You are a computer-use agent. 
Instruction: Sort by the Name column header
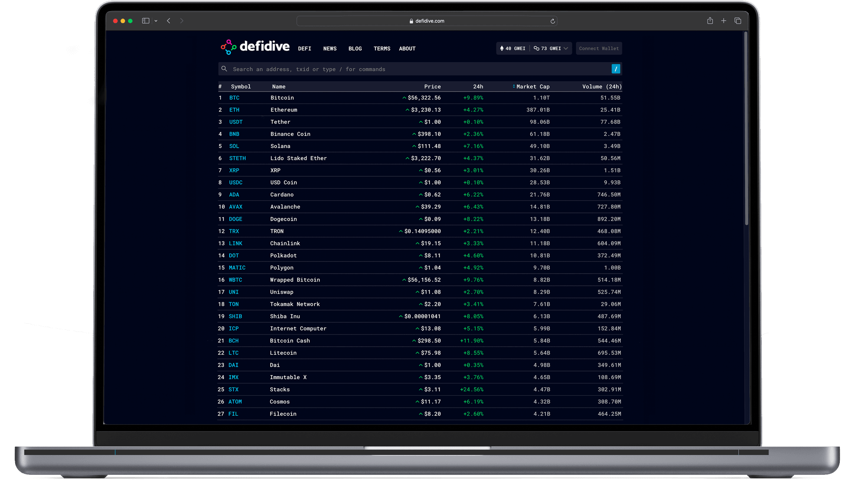(x=279, y=86)
